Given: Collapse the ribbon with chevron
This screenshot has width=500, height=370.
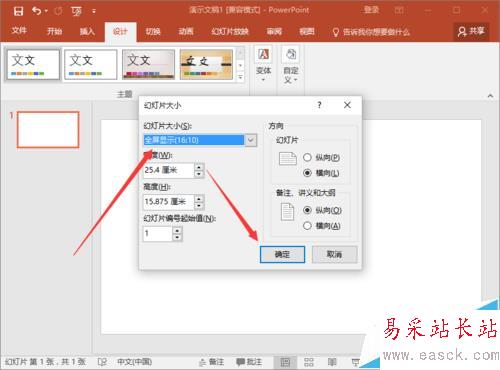Looking at the screenshot, I should 490,96.
